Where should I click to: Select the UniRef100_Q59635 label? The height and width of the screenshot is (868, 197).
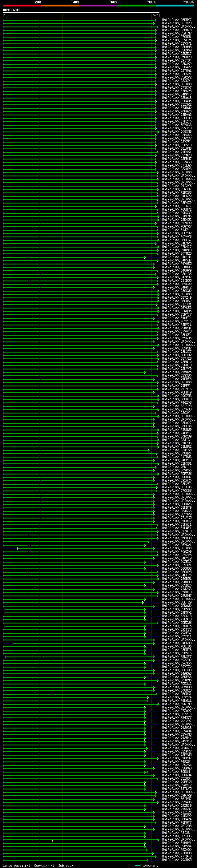point(177,338)
